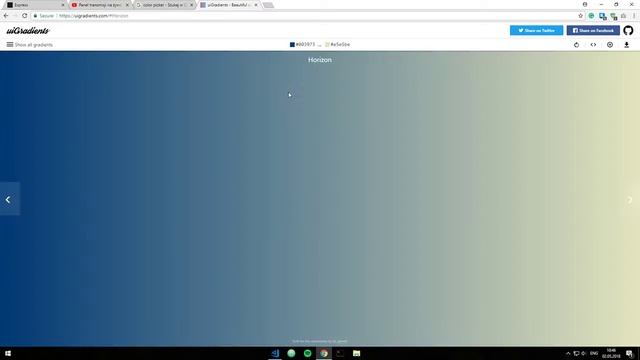
Task: Select the dark blue first color swatch
Action: point(292,44)
